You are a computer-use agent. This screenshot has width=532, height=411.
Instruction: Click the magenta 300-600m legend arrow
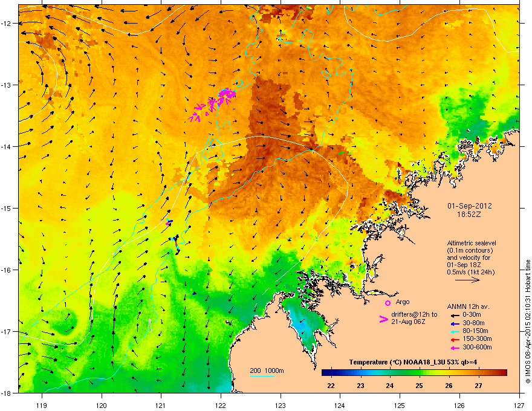(x=455, y=348)
